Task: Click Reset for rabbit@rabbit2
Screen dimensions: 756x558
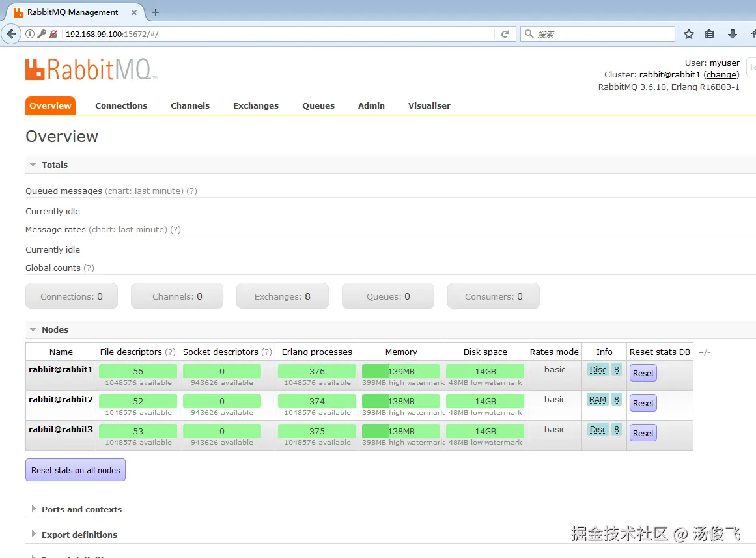Action: coord(643,403)
